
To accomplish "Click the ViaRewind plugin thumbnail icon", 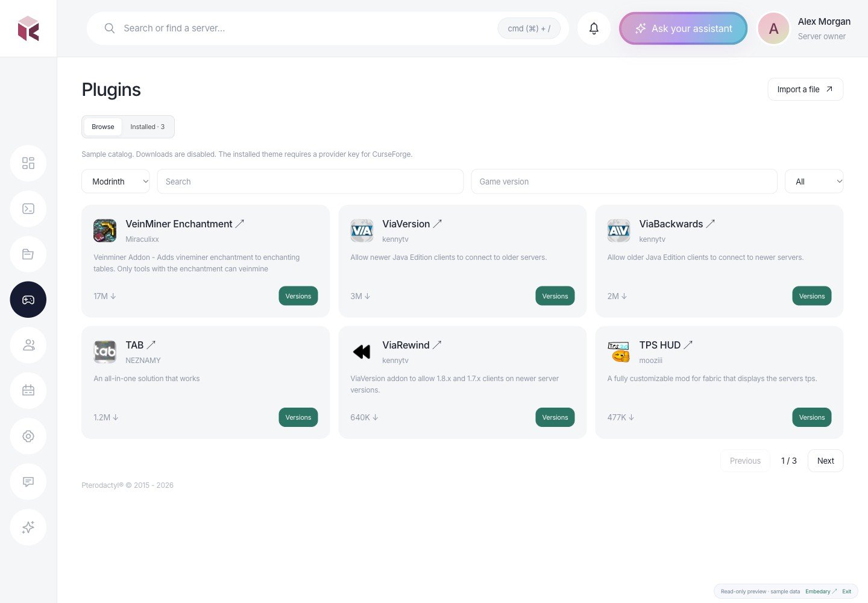I will click(362, 352).
